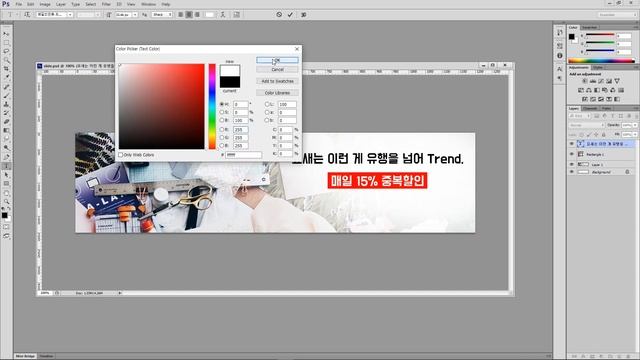Select the R red radio button
640x360 pixels.
pyautogui.click(x=222, y=129)
